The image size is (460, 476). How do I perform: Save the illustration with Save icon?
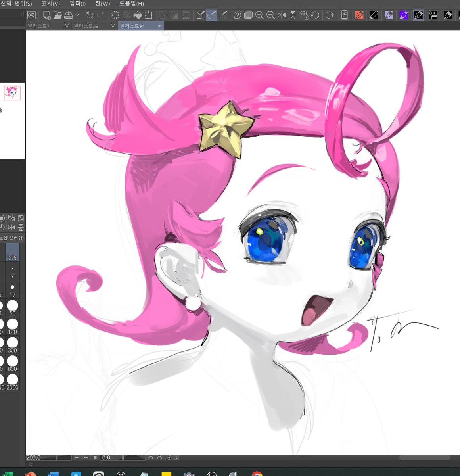point(68,15)
